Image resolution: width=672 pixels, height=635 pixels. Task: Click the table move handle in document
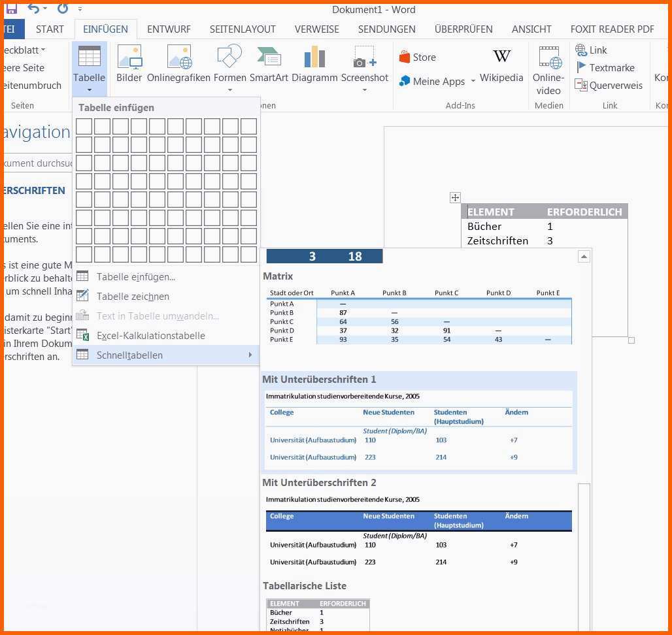coord(455,198)
